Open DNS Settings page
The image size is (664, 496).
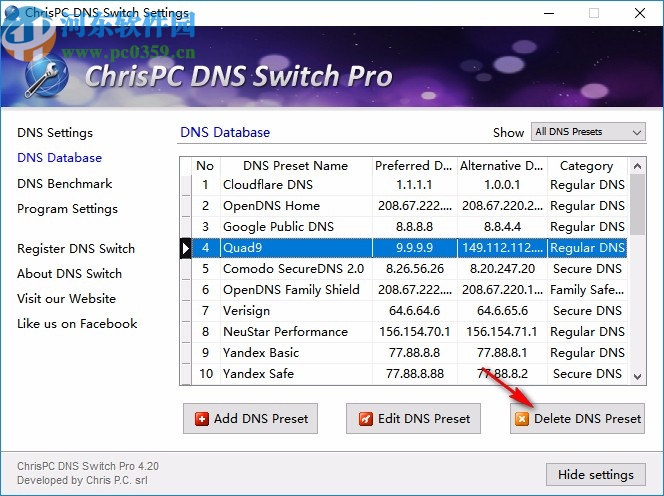pos(55,133)
